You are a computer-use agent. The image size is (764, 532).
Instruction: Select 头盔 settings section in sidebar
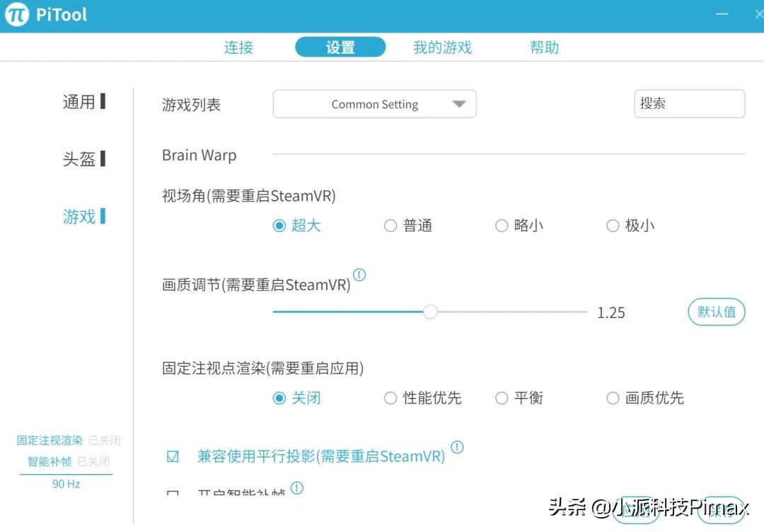pos(80,158)
